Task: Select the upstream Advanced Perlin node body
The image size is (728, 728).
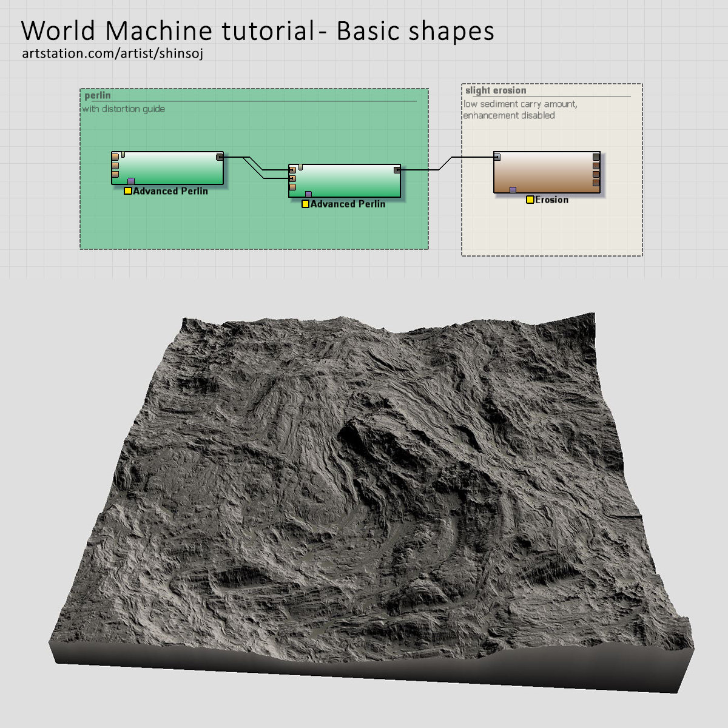Action: [167, 168]
